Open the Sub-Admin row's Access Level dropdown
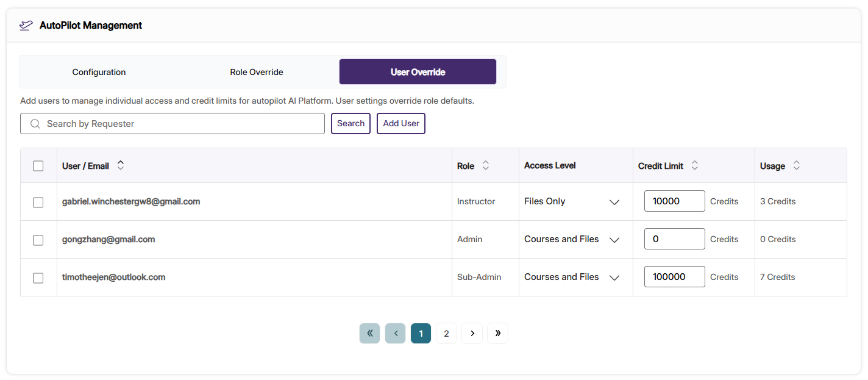868x380 pixels. (x=614, y=278)
